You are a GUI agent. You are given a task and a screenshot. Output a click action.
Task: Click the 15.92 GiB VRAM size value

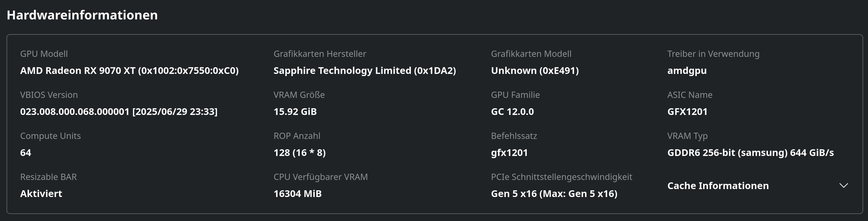click(x=295, y=112)
